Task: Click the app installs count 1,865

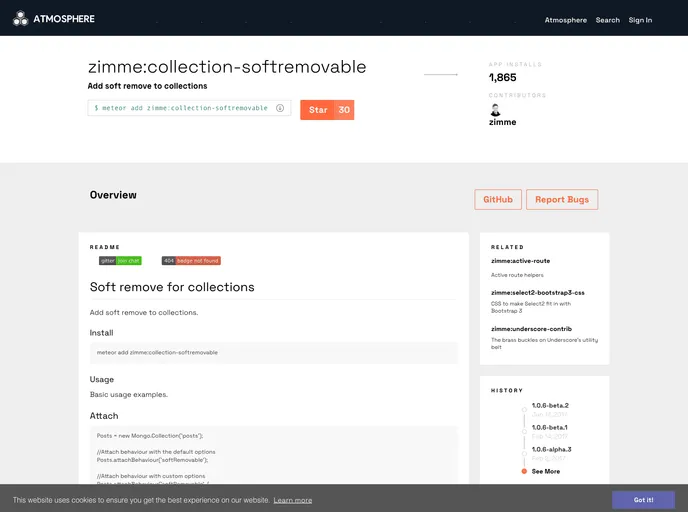Action: coord(503,78)
